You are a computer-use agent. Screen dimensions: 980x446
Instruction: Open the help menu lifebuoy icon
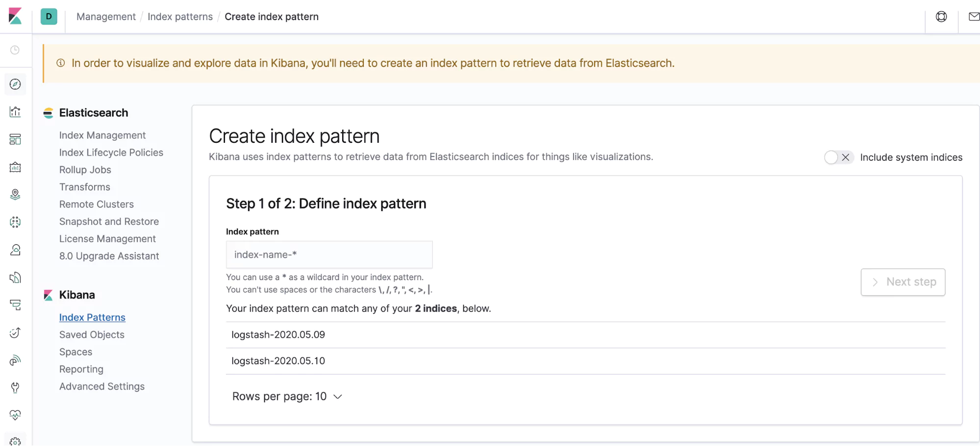point(941,17)
